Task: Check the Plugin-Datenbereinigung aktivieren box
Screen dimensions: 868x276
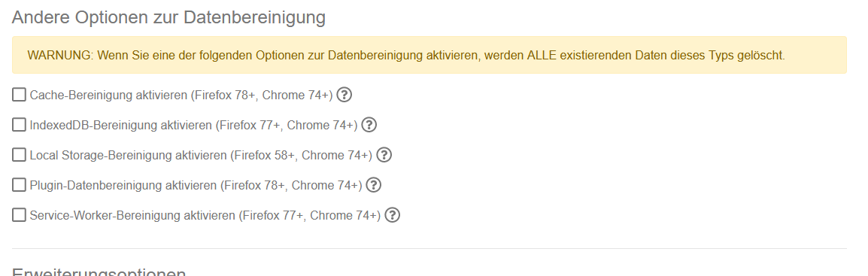Action: tap(19, 185)
